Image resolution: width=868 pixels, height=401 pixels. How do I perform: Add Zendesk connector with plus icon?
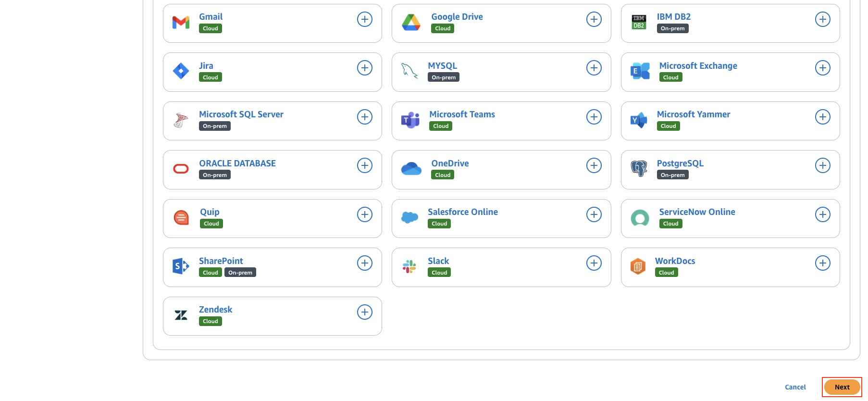[365, 312]
